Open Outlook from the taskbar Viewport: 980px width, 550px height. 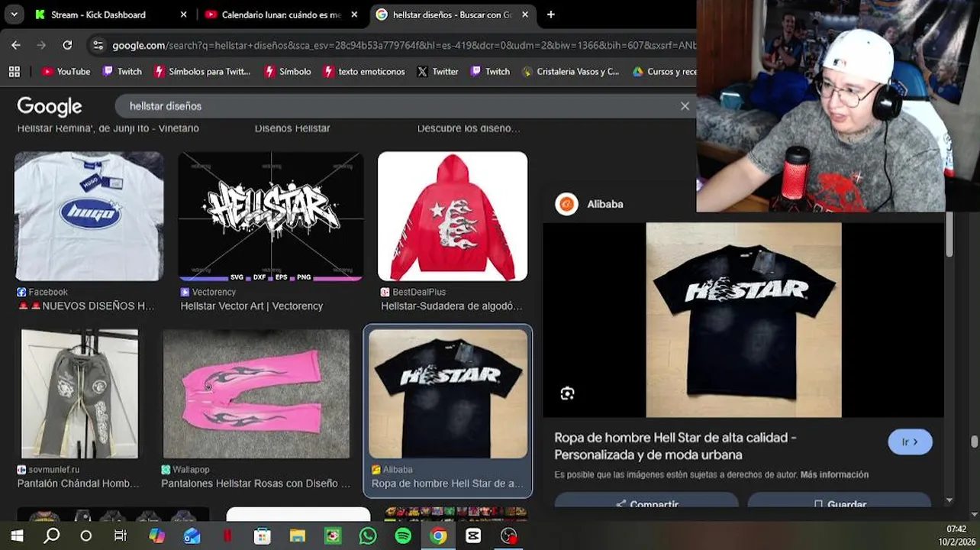192,536
